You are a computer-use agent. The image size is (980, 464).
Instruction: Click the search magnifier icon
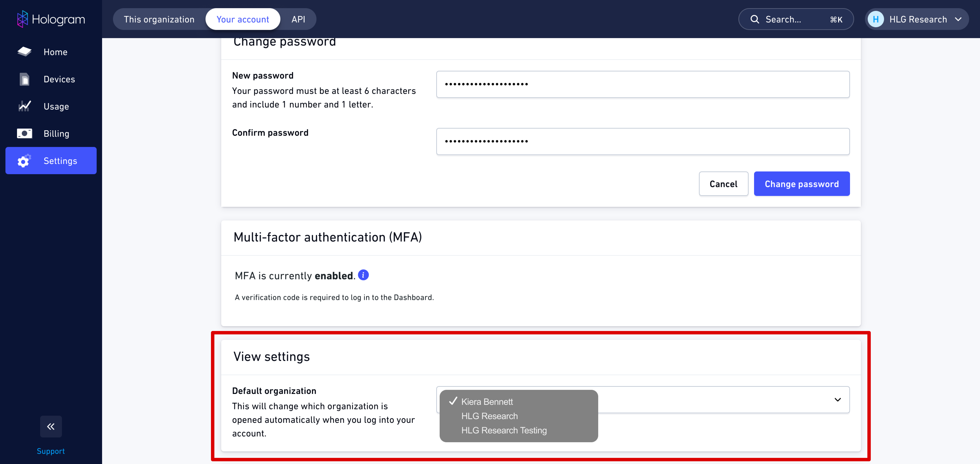coord(754,19)
